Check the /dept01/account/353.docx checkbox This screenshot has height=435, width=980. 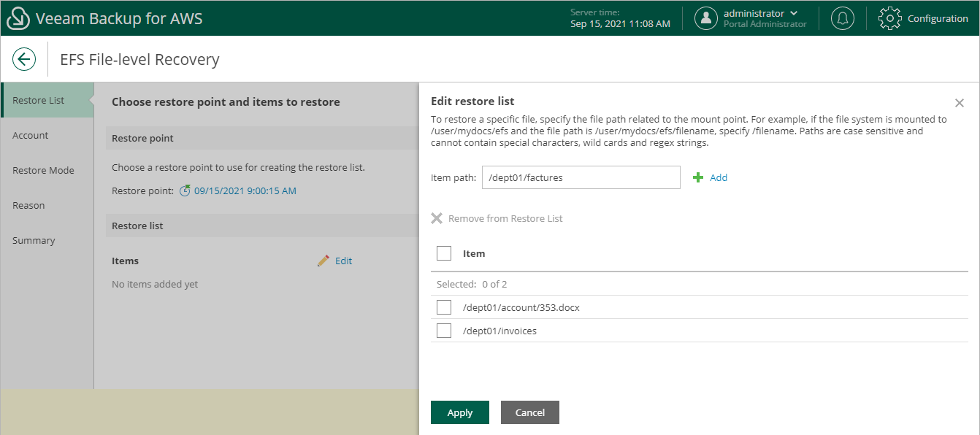(444, 307)
